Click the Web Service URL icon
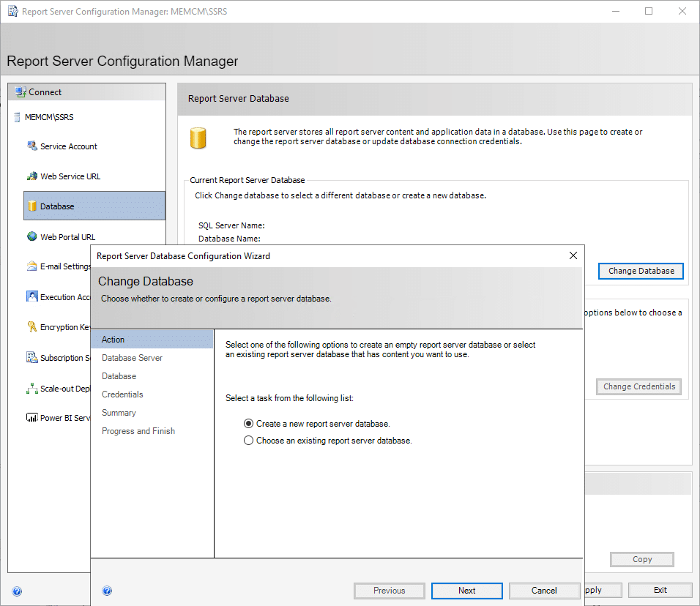Viewport: 700px width, 606px height. click(32, 176)
